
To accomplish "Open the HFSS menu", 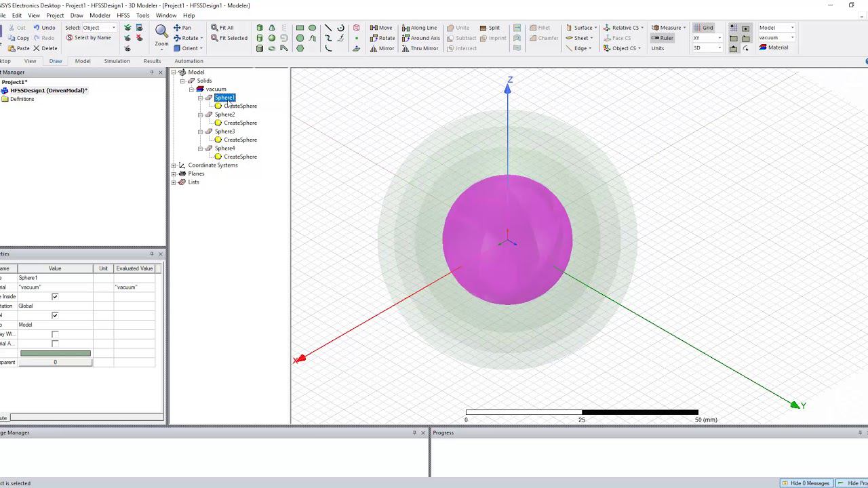I will [x=123, y=16].
